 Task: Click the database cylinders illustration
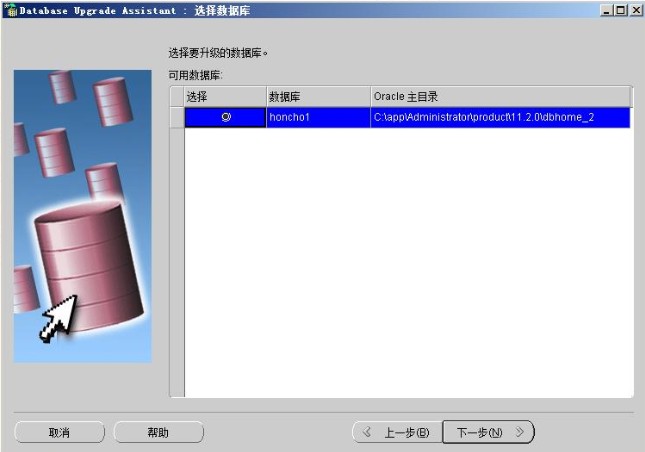82,216
